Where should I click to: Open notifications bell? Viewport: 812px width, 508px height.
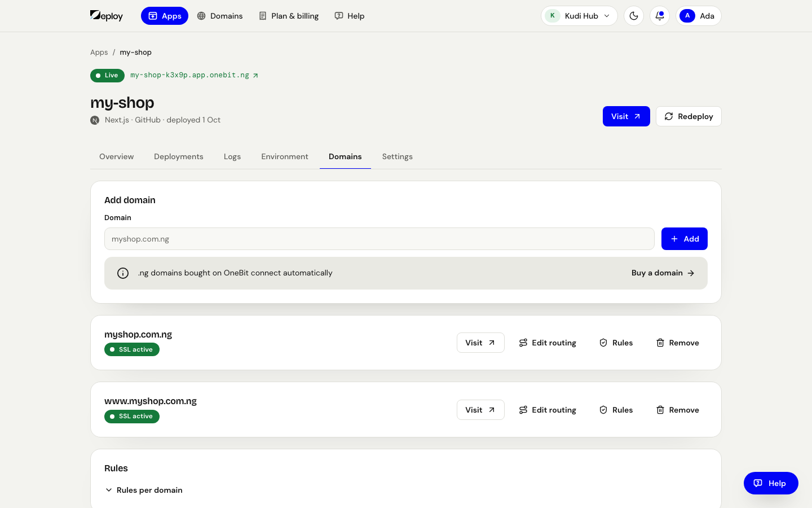click(x=660, y=16)
